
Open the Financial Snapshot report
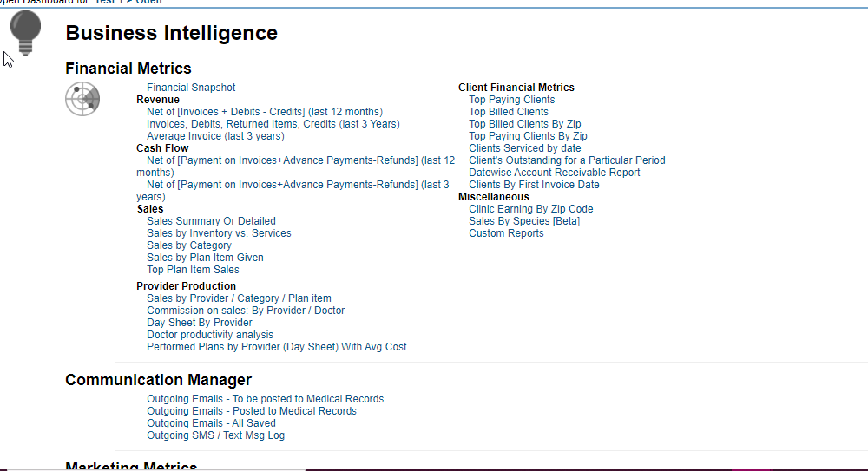pyautogui.click(x=191, y=88)
